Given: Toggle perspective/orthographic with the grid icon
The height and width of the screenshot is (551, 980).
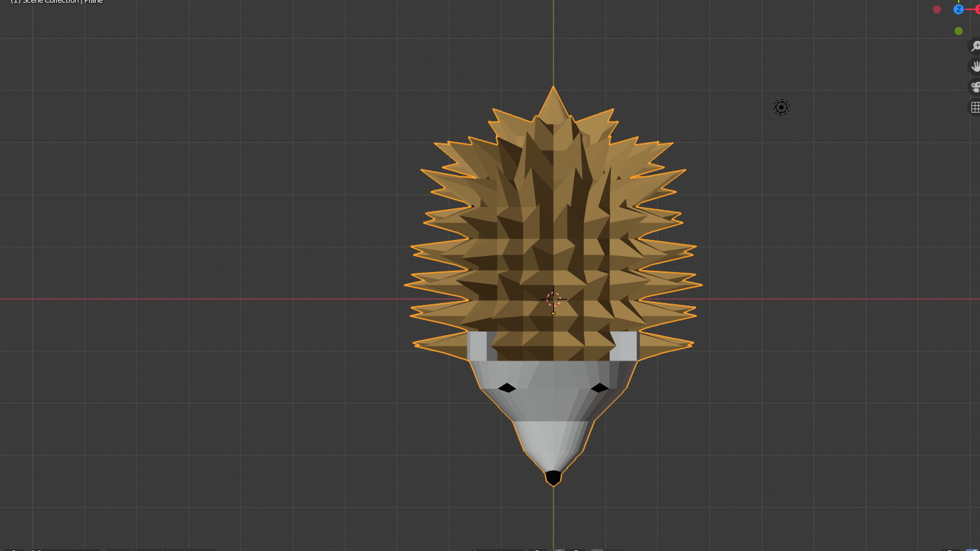Looking at the screenshot, I should click(975, 107).
